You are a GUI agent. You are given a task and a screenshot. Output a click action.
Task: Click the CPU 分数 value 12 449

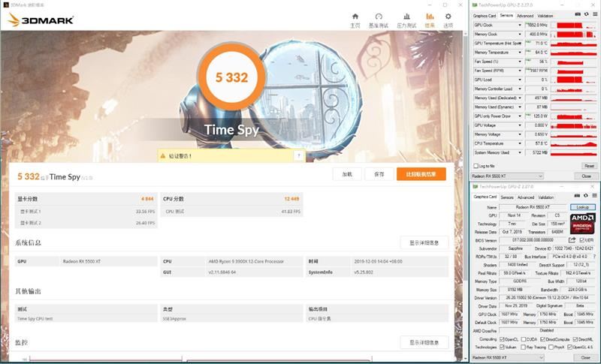[x=291, y=199]
